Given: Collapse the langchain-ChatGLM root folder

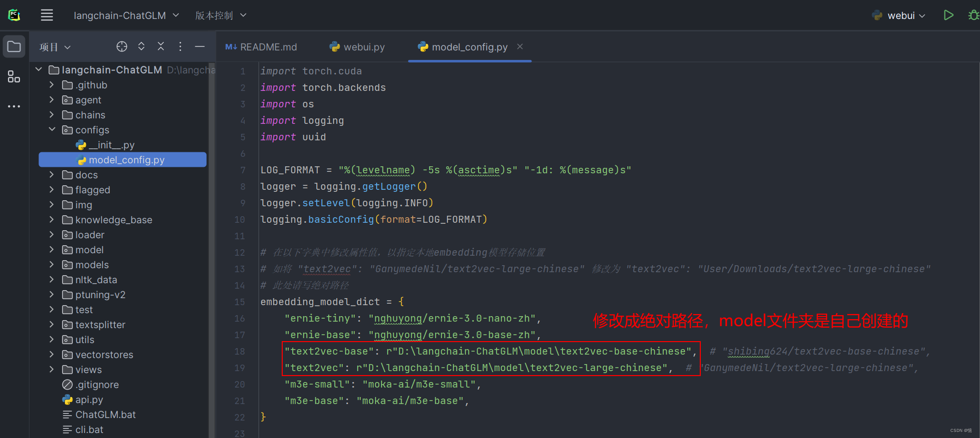Looking at the screenshot, I should 39,69.
